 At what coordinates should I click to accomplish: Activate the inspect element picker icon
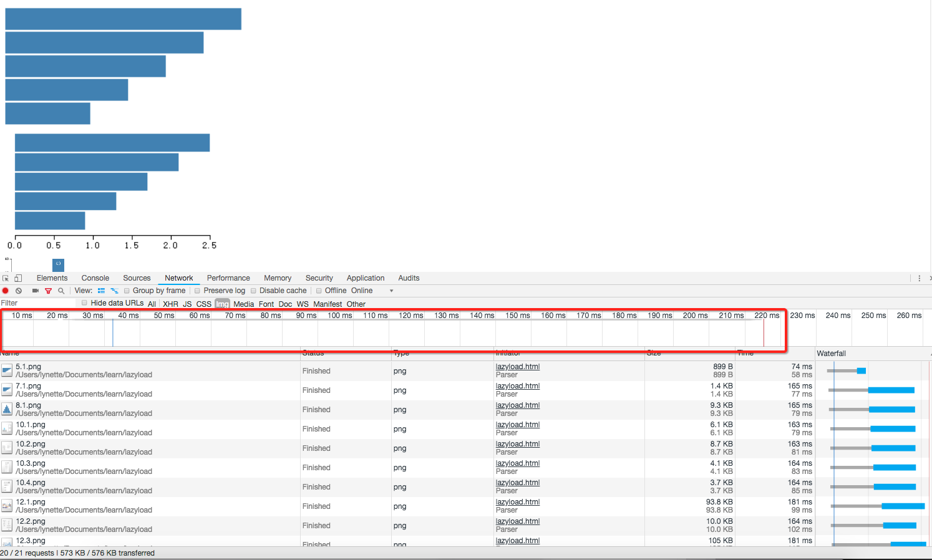[6, 278]
